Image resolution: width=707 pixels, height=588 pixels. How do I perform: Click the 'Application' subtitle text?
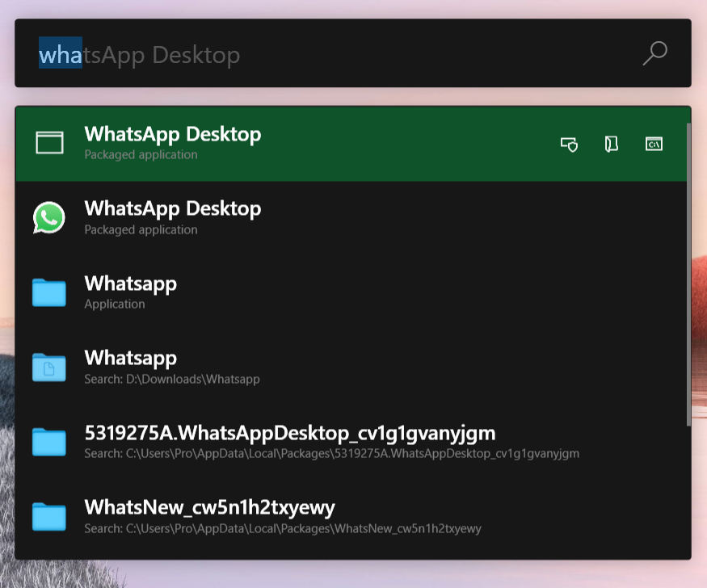pyautogui.click(x=115, y=304)
